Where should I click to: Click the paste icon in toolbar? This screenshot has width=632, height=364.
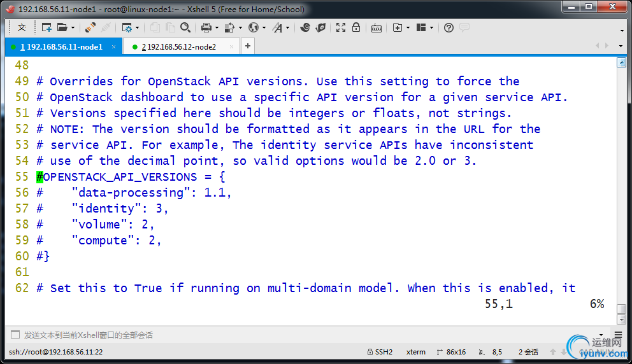coord(170,27)
